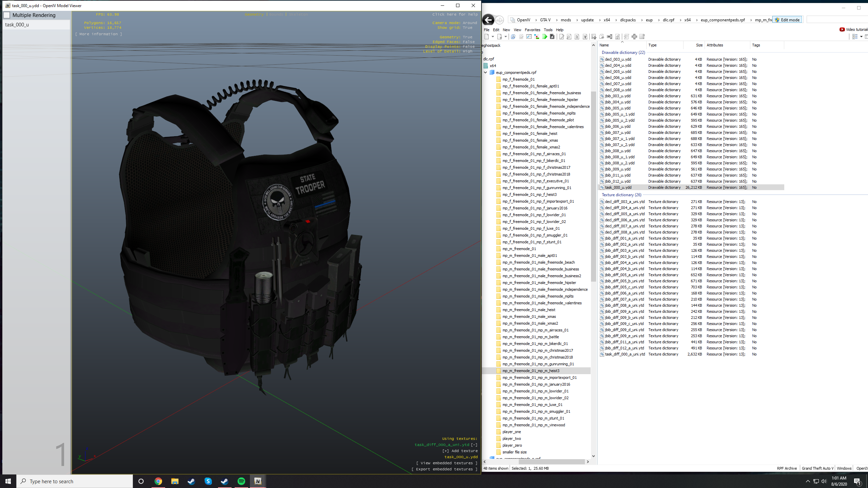This screenshot has width=868, height=488.
Task: Click Export embedded textures link
Action: point(444,469)
